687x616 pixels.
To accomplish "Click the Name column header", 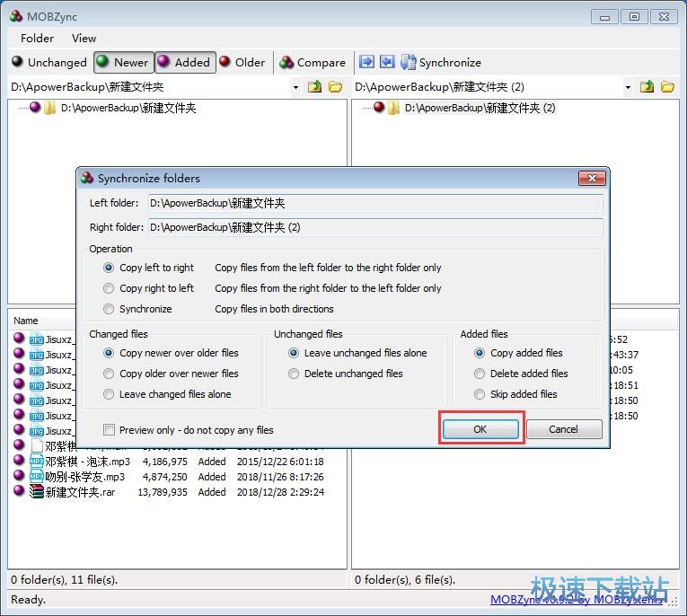I will (x=26, y=321).
